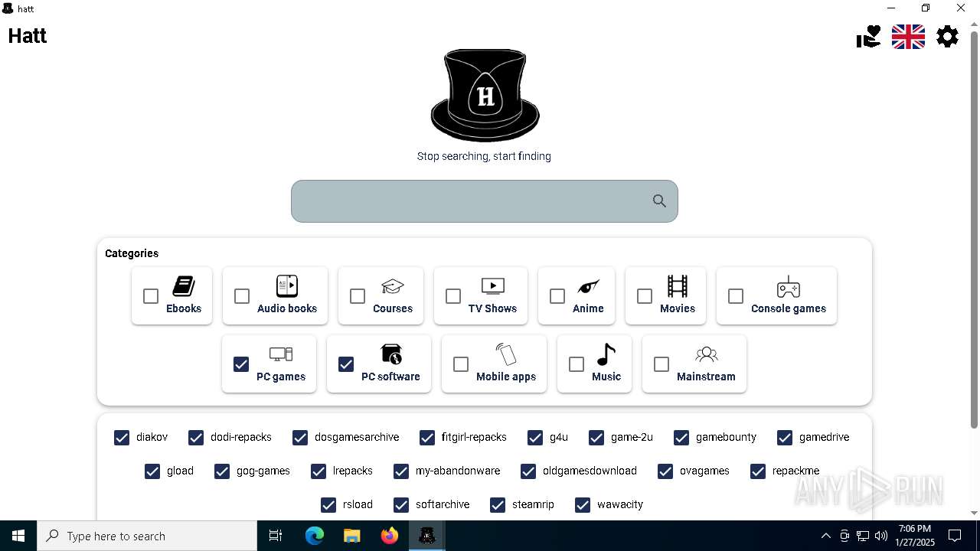Click the TV Shows monitor icon
The height and width of the screenshot is (551, 980).
(492, 286)
